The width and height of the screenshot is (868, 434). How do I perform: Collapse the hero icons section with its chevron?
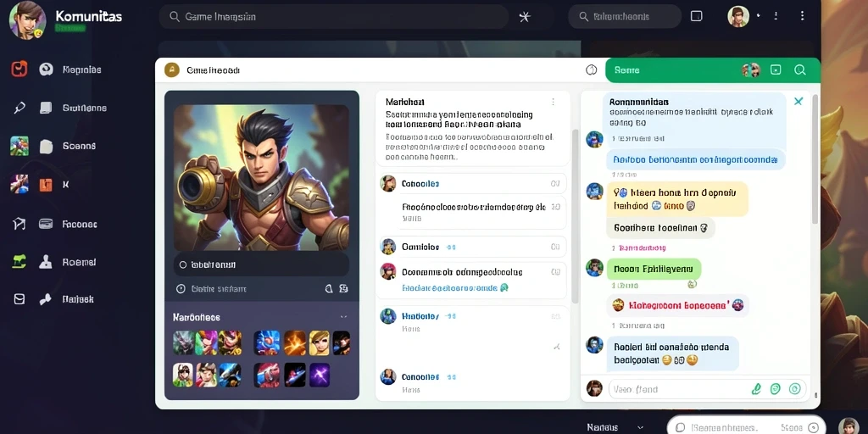343,317
